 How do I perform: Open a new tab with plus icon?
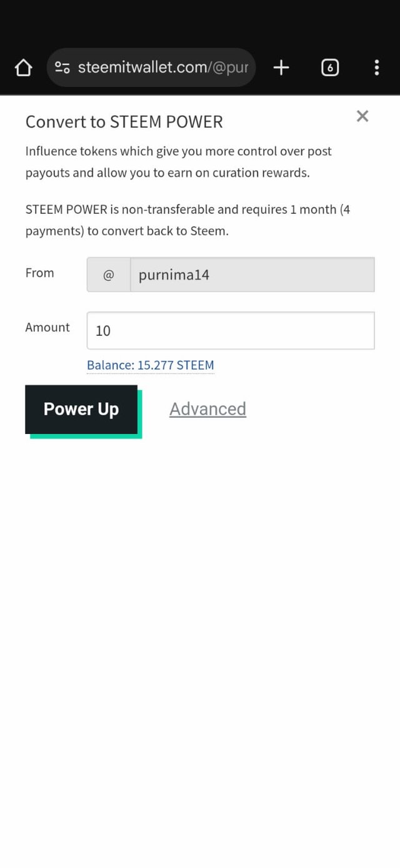point(281,68)
